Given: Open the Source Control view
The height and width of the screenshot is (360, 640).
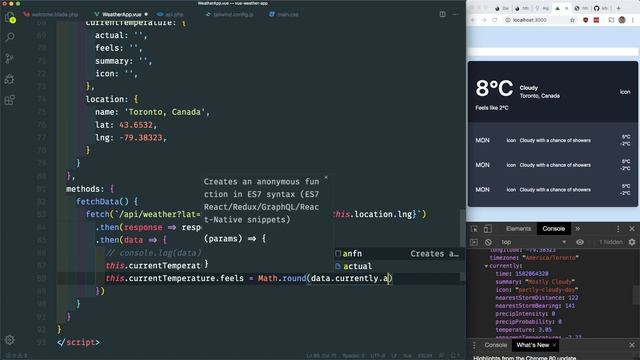Looking at the screenshot, I should click(10, 58).
